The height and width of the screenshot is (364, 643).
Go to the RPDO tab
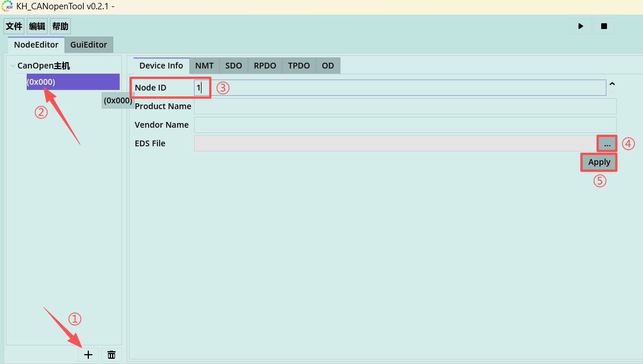click(265, 66)
